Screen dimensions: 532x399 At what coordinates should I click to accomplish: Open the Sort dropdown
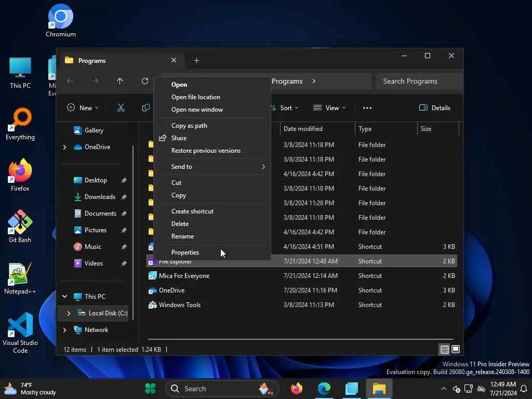coord(285,108)
